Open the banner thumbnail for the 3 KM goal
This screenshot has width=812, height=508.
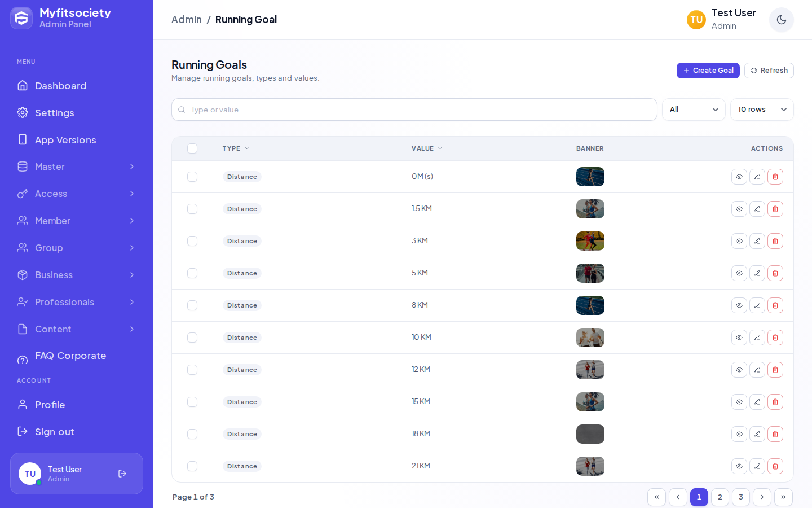click(x=590, y=241)
